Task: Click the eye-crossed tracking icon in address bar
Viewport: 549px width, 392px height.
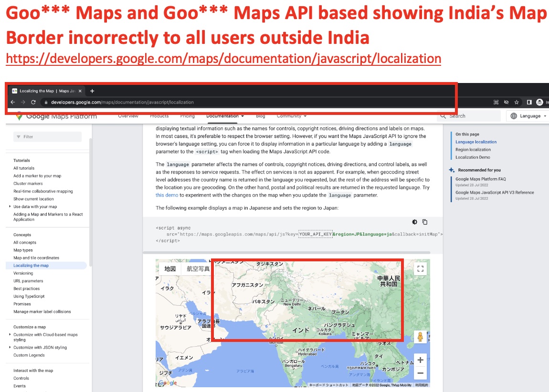Action: pyautogui.click(x=507, y=102)
